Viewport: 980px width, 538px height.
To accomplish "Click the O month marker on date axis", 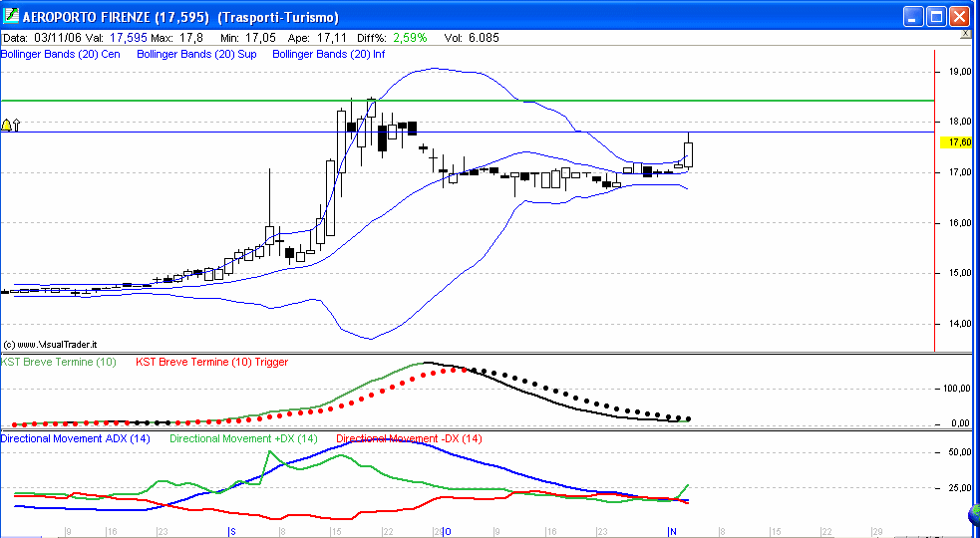I will pos(447,532).
